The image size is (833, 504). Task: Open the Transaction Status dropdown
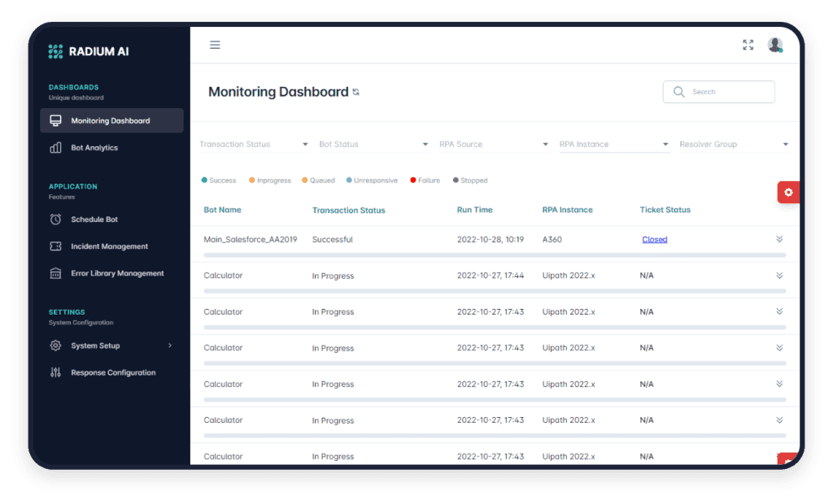pos(253,143)
